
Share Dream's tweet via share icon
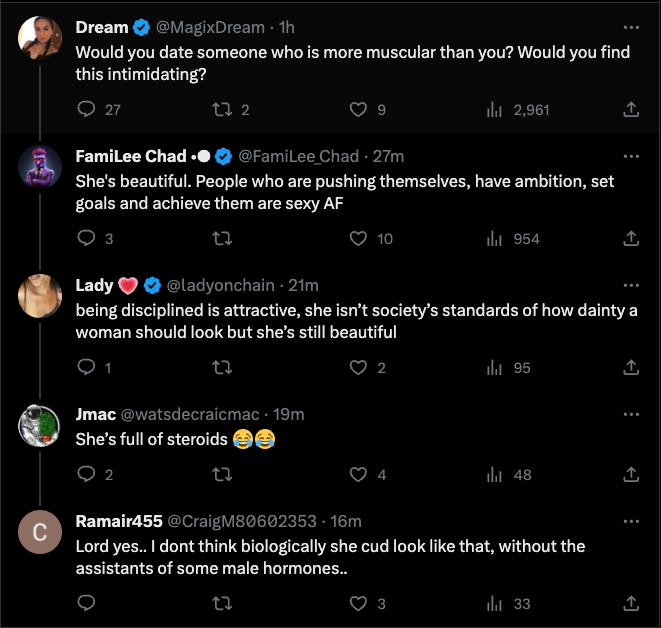click(x=631, y=110)
